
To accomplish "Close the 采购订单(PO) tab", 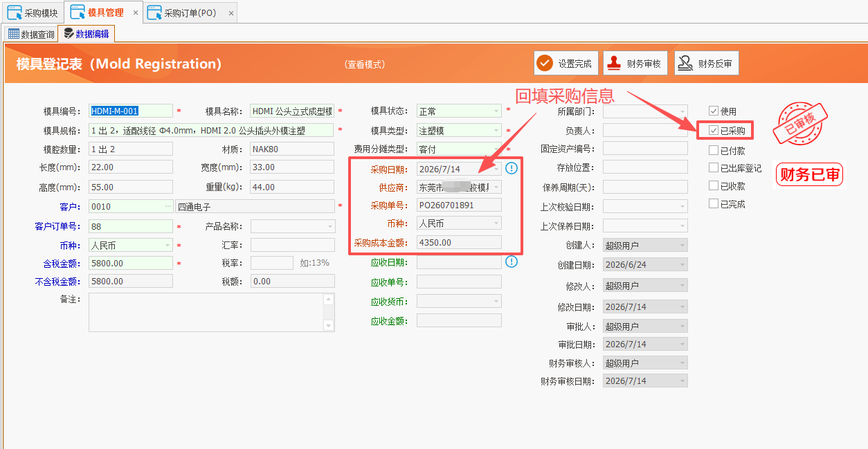I will coord(230,12).
